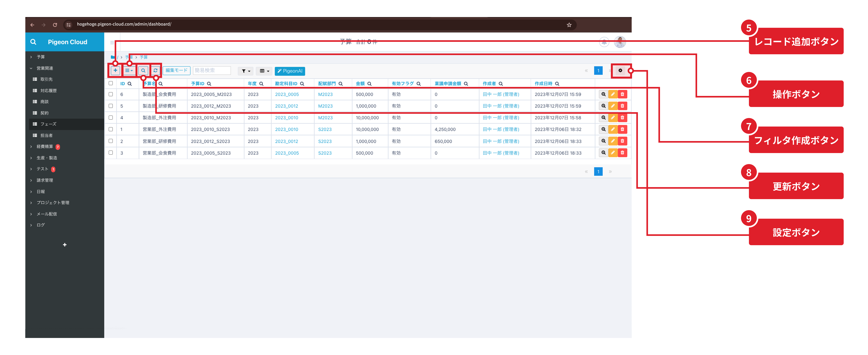Tick the checkbox for record ID 6
The image size is (868, 355).
[111, 94]
